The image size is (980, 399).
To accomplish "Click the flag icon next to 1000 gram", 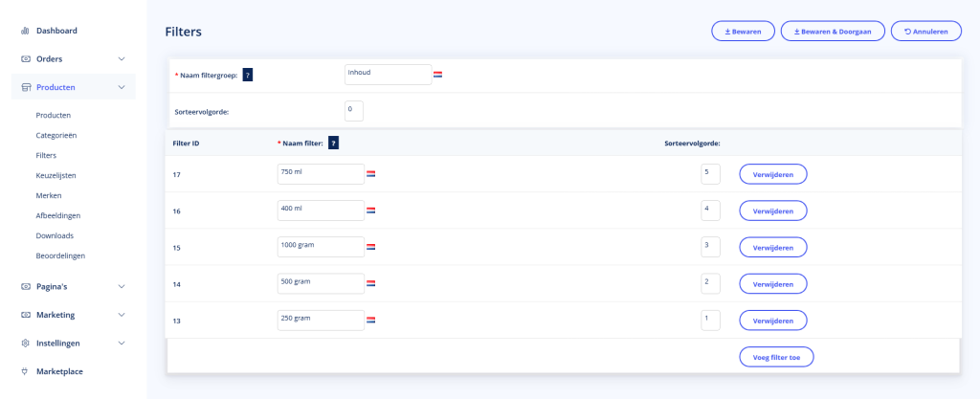I will (370, 247).
